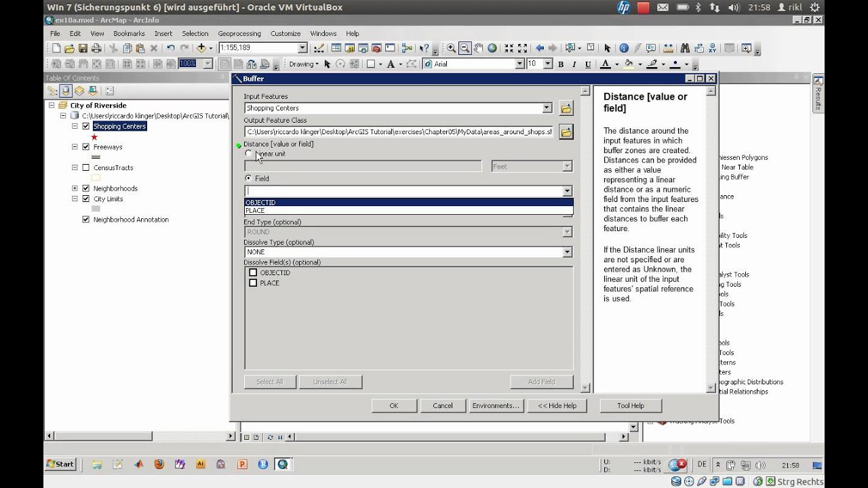Image resolution: width=868 pixels, height=488 pixels.
Task: Open the map scale dropdown
Action: click(302, 48)
